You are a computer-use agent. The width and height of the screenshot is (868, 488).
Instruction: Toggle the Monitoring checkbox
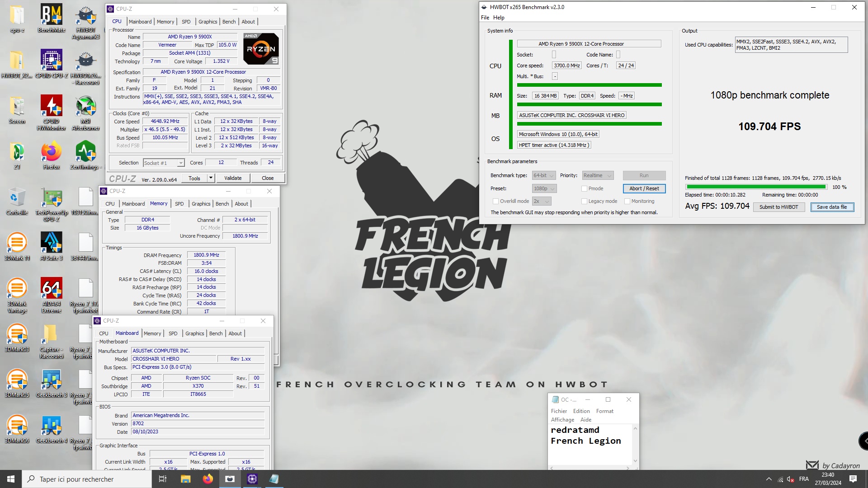tap(627, 201)
